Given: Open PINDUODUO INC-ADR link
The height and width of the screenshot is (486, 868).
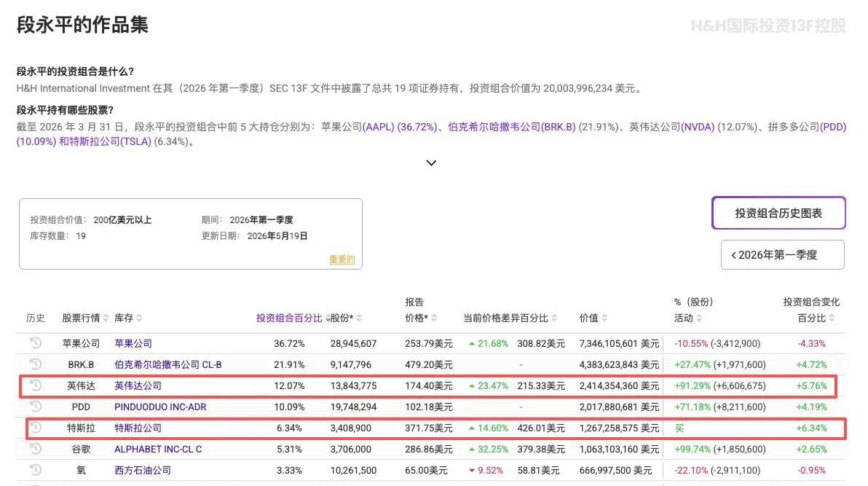Looking at the screenshot, I should [x=160, y=407].
